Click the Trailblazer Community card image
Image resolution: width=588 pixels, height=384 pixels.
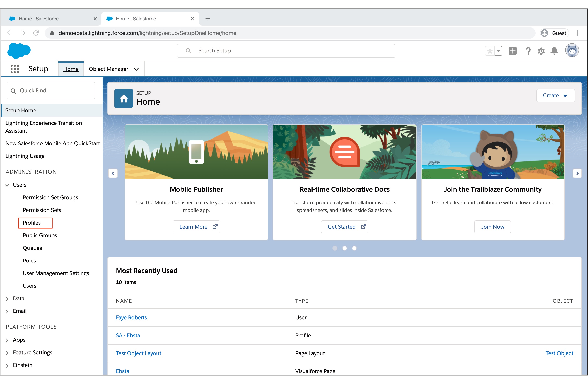click(493, 152)
